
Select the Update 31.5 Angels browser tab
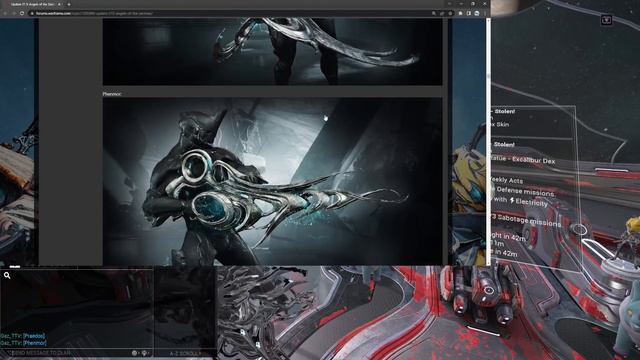33,4
